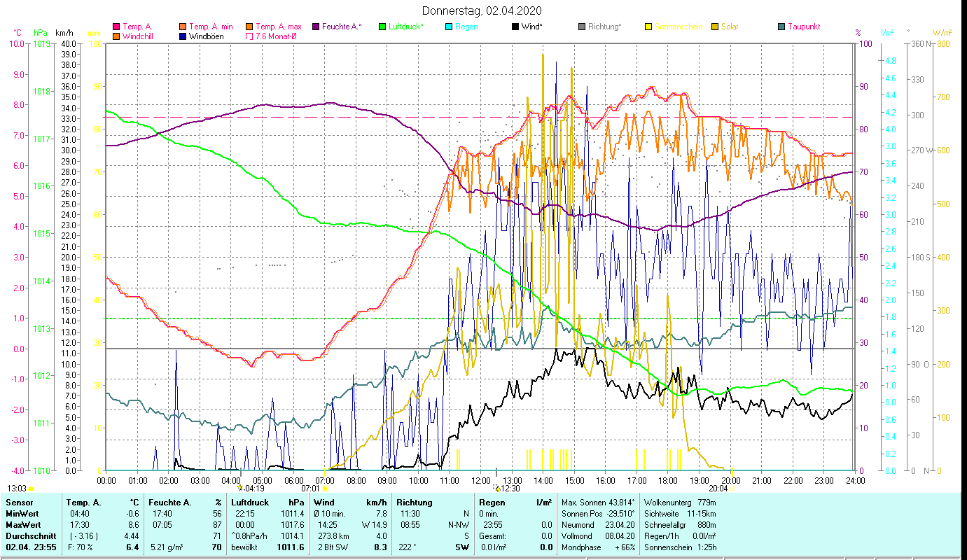Click the Feuchte A. table header

[172, 503]
